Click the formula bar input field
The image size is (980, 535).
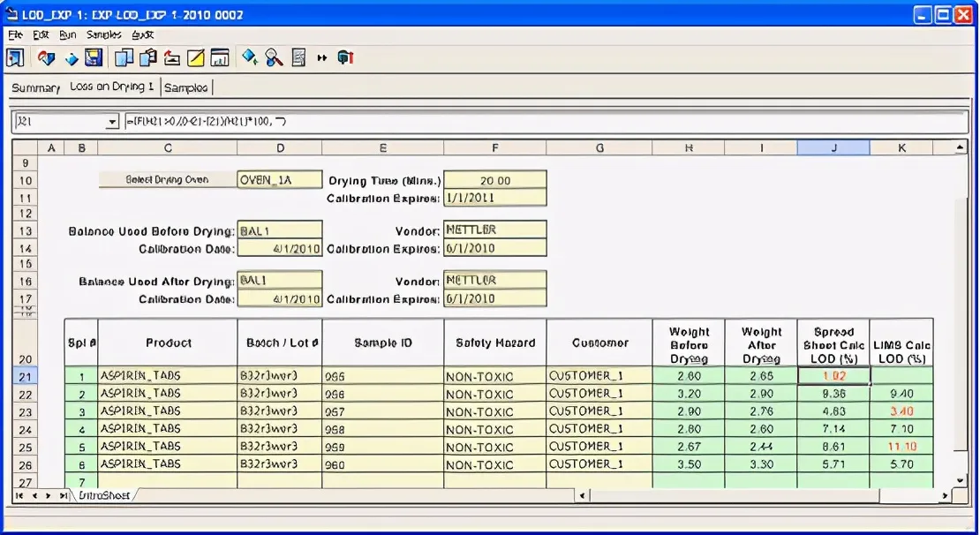click(x=547, y=121)
